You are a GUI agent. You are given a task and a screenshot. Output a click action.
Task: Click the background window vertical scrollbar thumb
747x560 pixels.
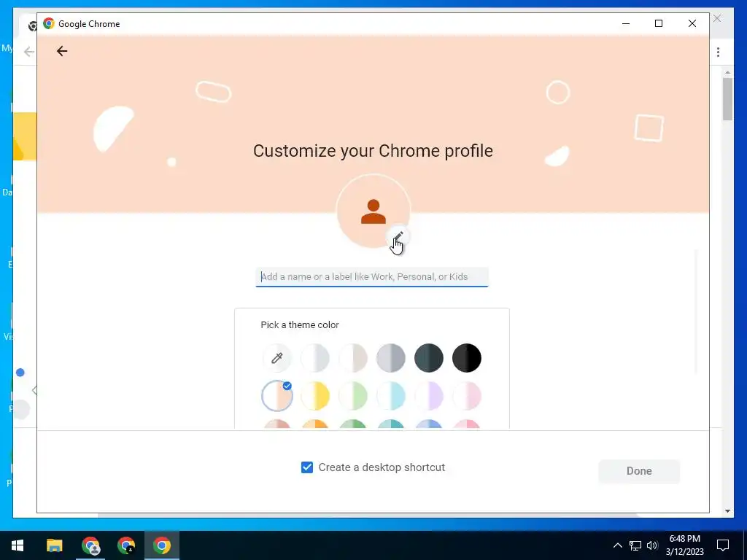(727, 98)
